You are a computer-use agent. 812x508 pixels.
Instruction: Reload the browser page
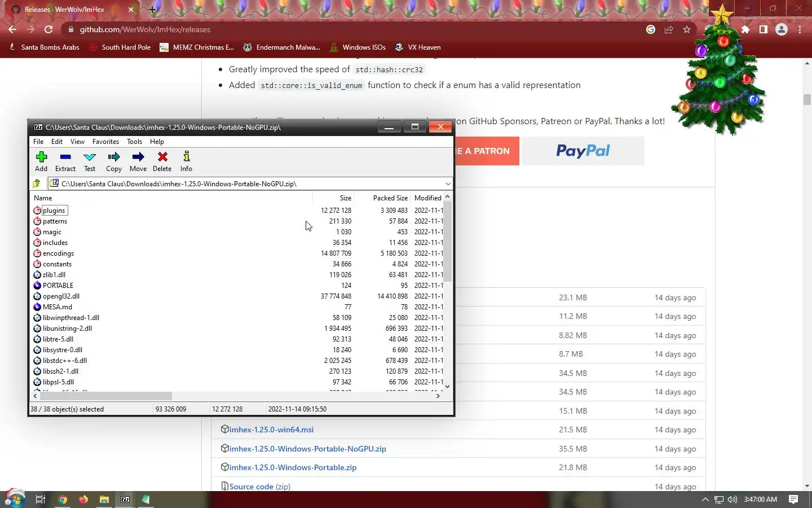click(48, 29)
